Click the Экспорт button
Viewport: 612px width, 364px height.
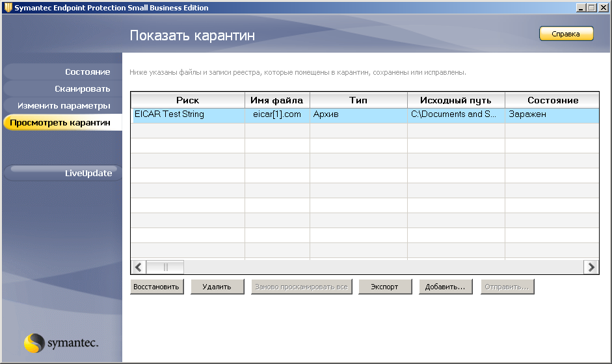click(x=385, y=287)
